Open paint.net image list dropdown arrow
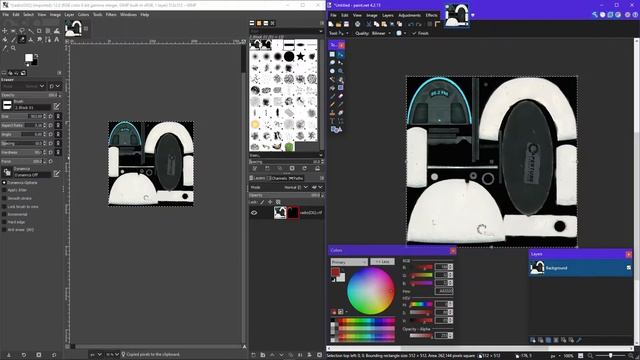The width and height of the screenshot is (640, 360). pyautogui.click(x=473, y=16)
